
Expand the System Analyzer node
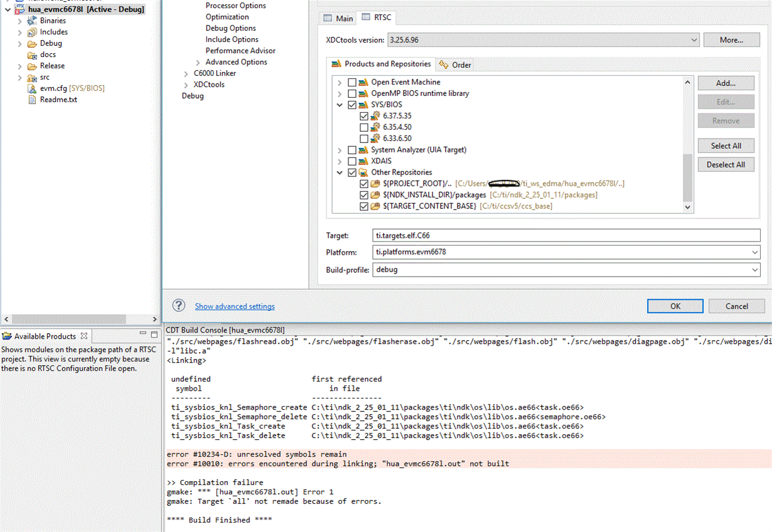pyautogui.click(x=340, y=150)
